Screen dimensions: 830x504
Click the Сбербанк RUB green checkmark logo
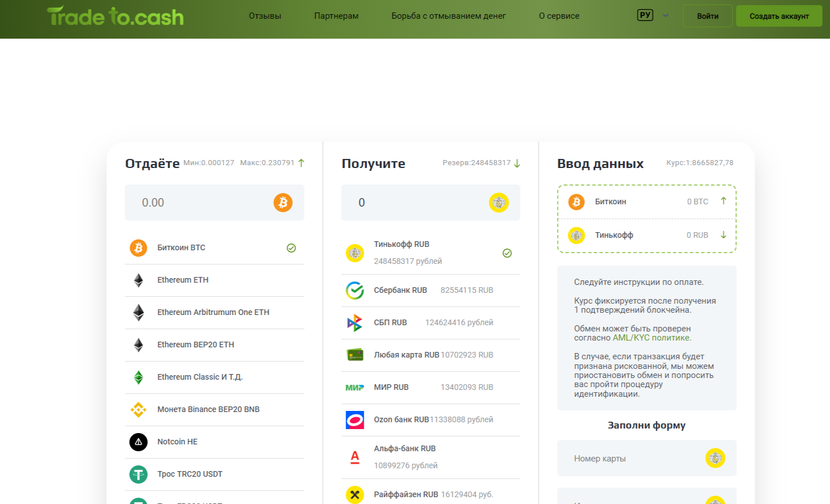(x=355, y=291)
